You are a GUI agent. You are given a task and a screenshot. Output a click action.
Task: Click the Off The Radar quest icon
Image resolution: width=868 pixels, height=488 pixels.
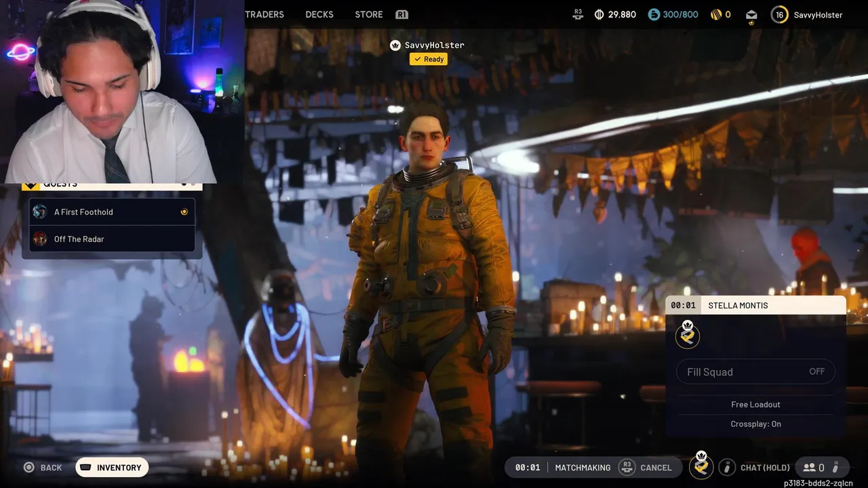click(x=40, y=239)
